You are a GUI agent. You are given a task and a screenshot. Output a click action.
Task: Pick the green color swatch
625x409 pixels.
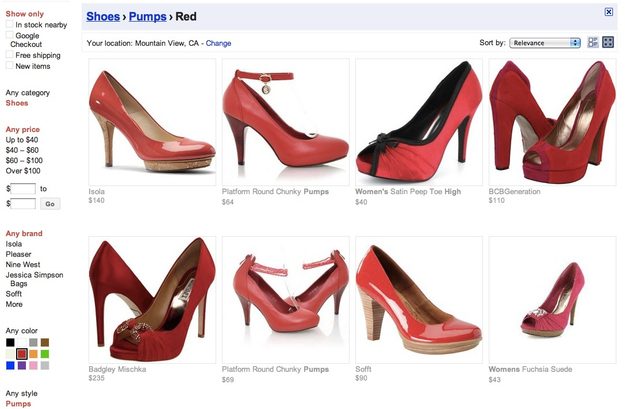(x=45, y=354)
